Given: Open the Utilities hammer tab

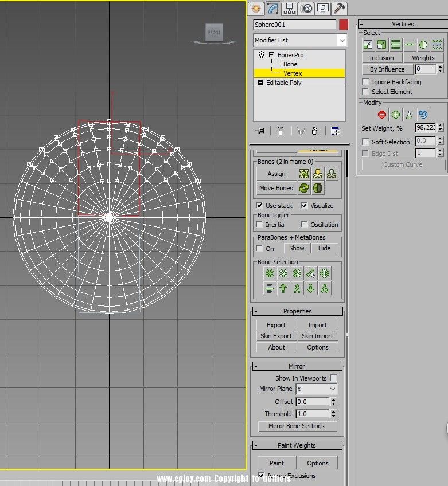Looking at the screenshot, I should (x=340, y=9).
